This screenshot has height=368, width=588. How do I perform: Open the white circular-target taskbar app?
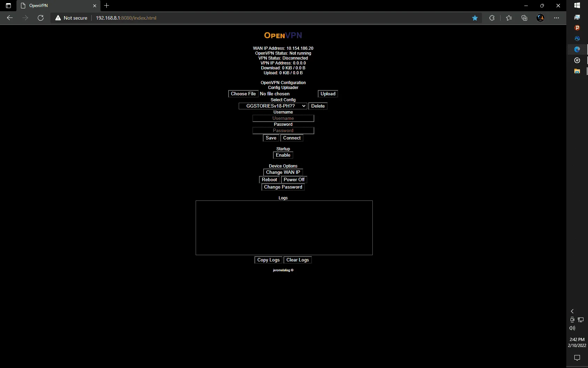click(x=577, y=60)
